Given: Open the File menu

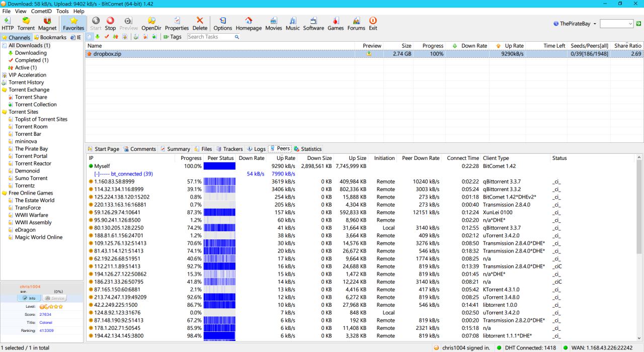Looking at the screenshot, I should pos(7,11).
